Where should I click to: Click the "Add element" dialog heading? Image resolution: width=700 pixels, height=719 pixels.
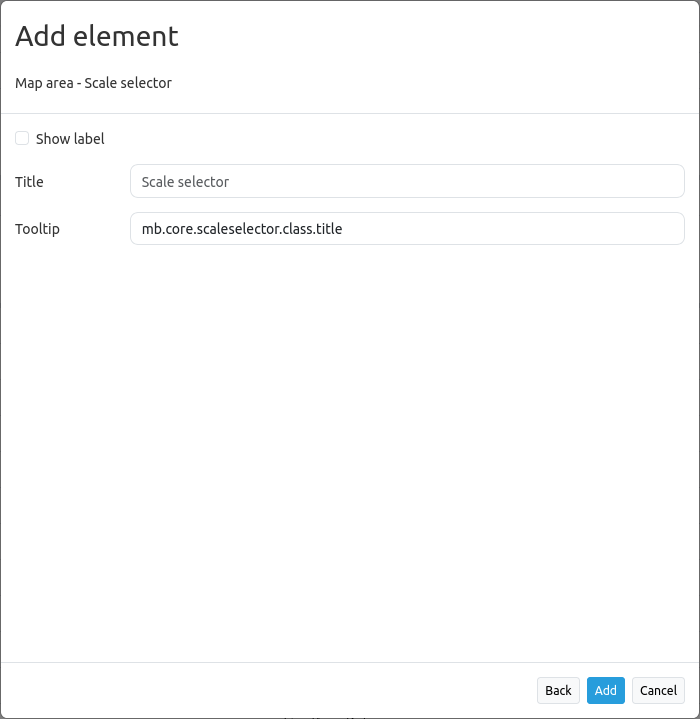coord(97,37)
